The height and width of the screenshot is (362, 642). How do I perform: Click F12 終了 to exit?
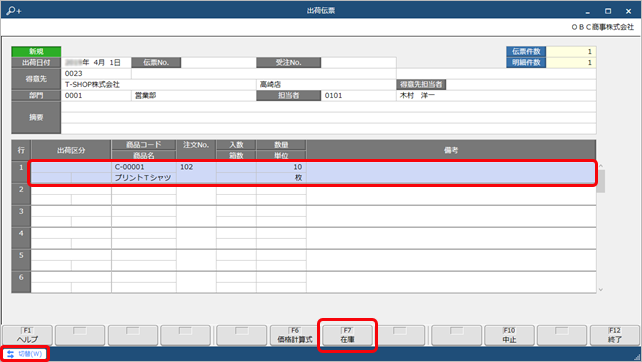tap(615, 335)
